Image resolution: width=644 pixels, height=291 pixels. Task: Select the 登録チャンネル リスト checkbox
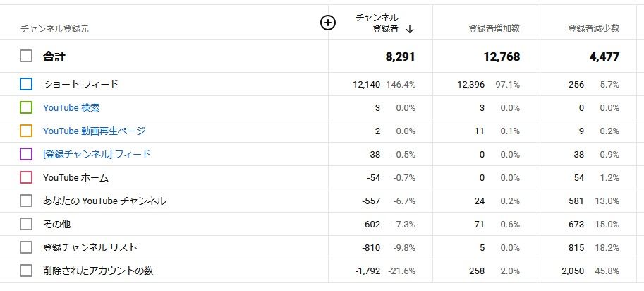click(26, 247)
